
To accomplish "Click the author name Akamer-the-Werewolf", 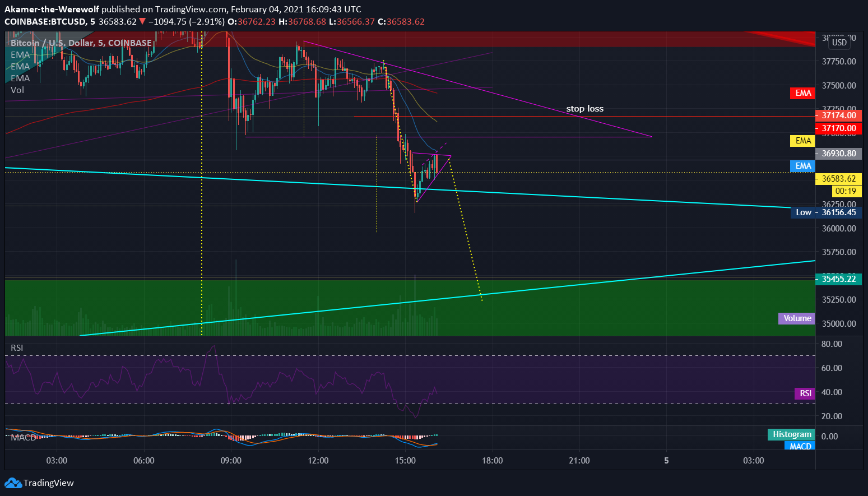I will (52, 10).
